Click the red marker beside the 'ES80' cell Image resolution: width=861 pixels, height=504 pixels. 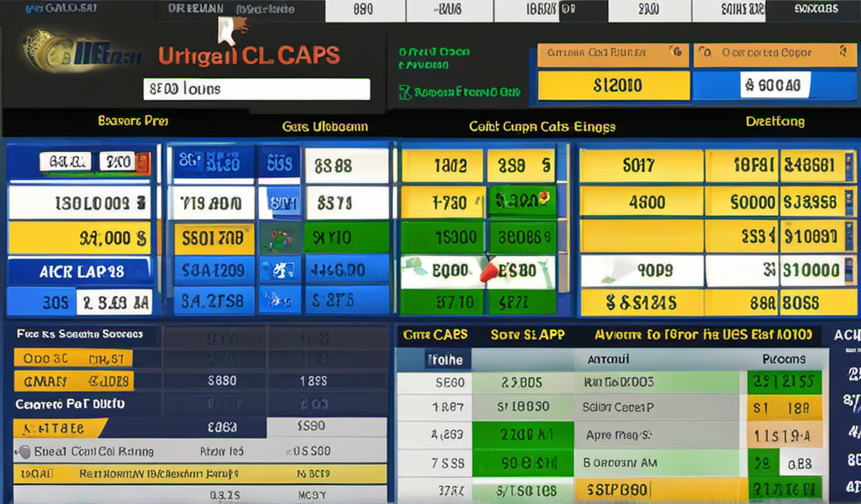coord(488,271)
